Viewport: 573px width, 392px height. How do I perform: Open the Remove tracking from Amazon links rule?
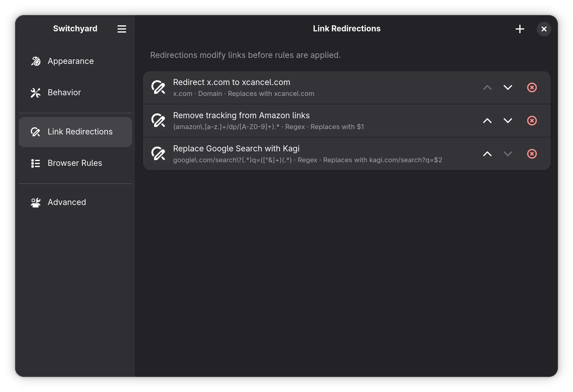click(347, 121)
